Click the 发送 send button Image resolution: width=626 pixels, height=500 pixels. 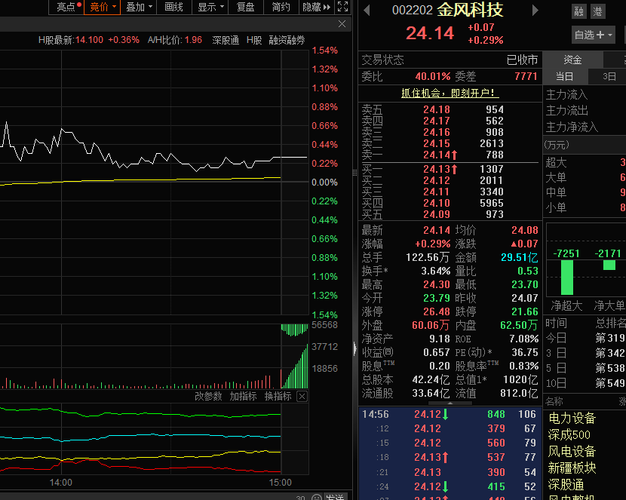point(335,497)
